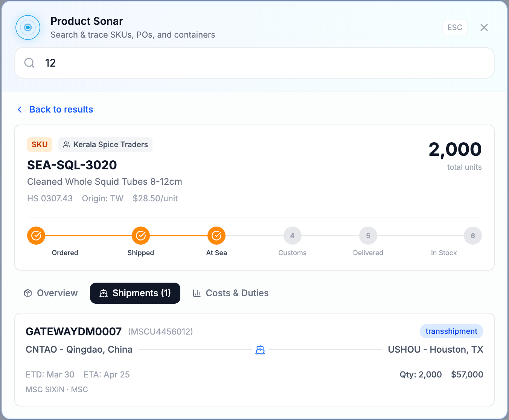This screenshot has height=420, width=509.
Task: Click the Customs step circle
Action: pos(292,236)
